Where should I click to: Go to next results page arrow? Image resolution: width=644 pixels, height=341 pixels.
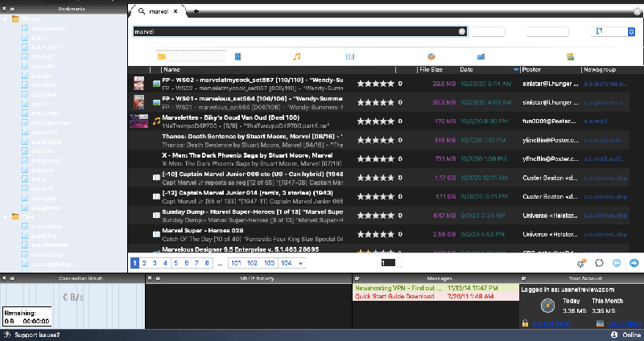click(634, 263)
